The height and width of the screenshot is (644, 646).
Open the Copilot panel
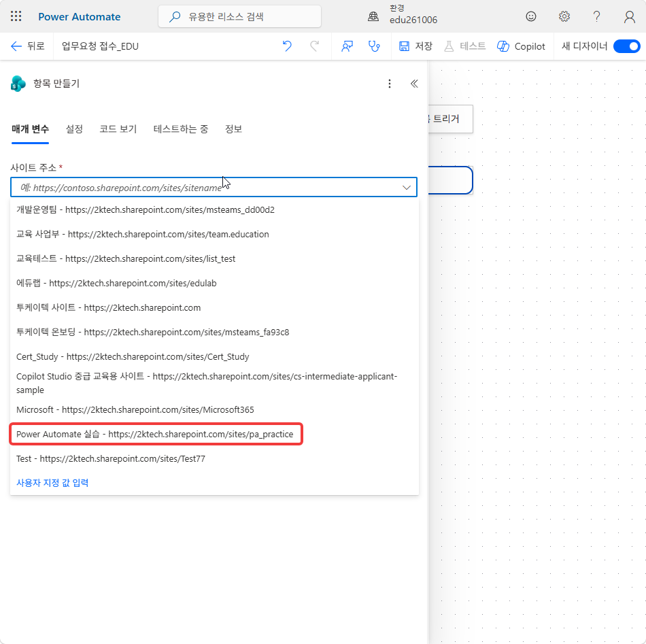coord(521,46)
